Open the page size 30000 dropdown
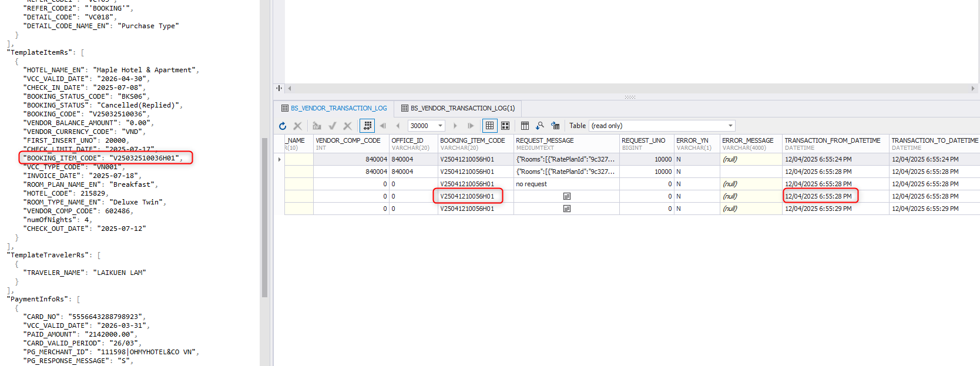The height and width of the screenshot is (366, 980). (440, 126)
